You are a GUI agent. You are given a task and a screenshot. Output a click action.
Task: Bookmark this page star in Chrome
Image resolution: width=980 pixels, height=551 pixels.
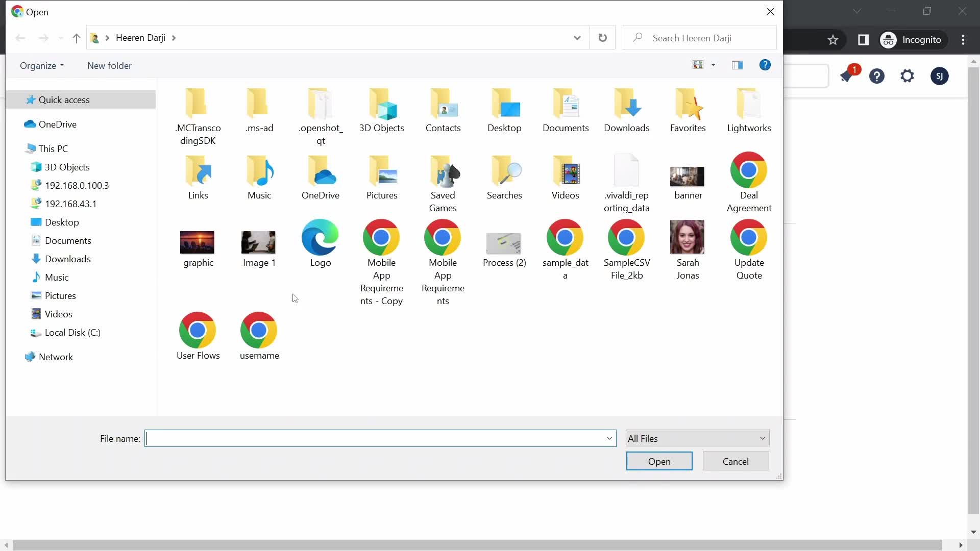[x=833, y=40]
